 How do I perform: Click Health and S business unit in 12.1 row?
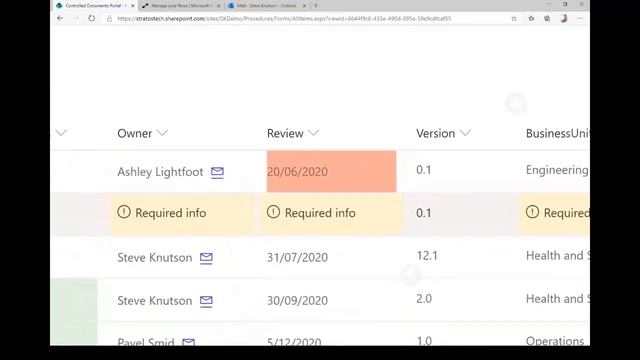click(x=558, y=256)
